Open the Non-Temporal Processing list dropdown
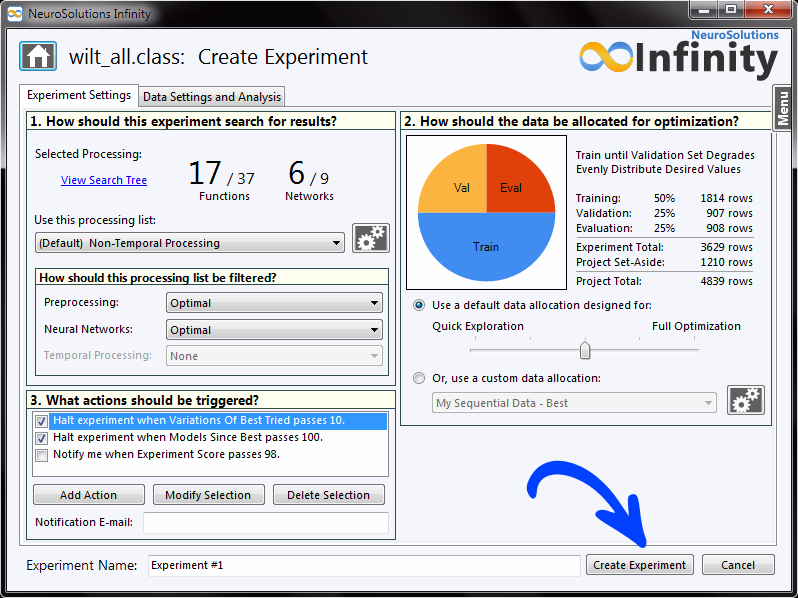 190,243
